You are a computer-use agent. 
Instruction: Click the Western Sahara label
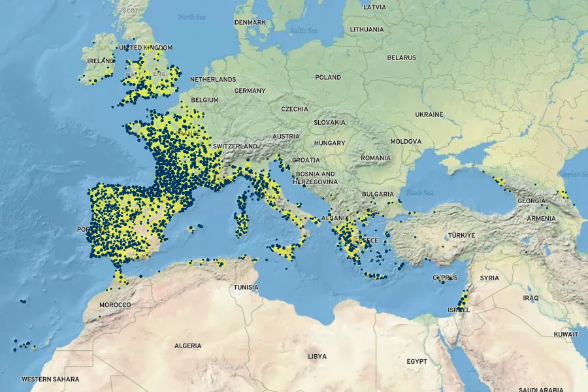pyautogui.click(x=50, y=379)
